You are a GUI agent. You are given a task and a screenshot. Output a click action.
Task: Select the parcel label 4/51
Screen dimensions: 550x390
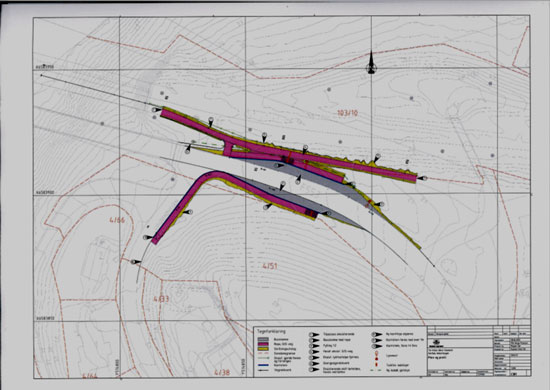point(269,266)
